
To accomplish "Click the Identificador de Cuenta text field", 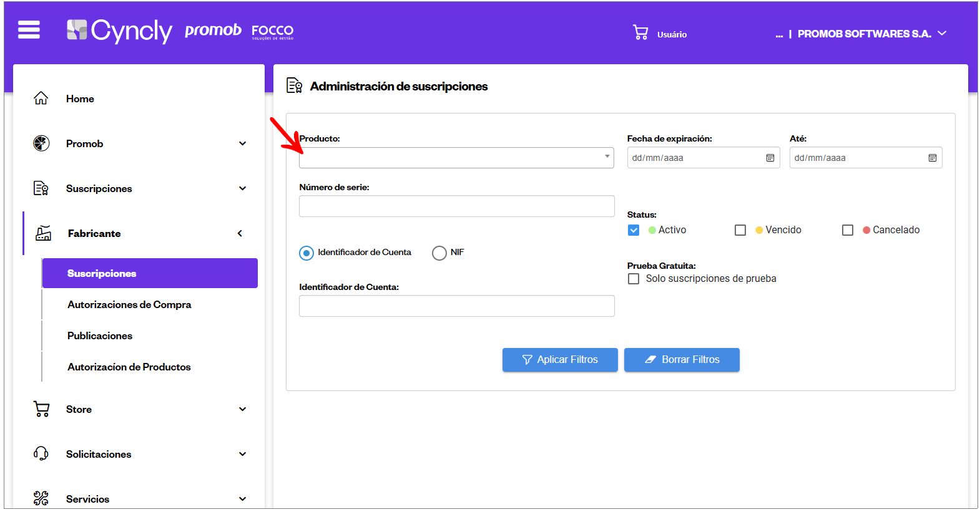I will (x=457, y=306).
